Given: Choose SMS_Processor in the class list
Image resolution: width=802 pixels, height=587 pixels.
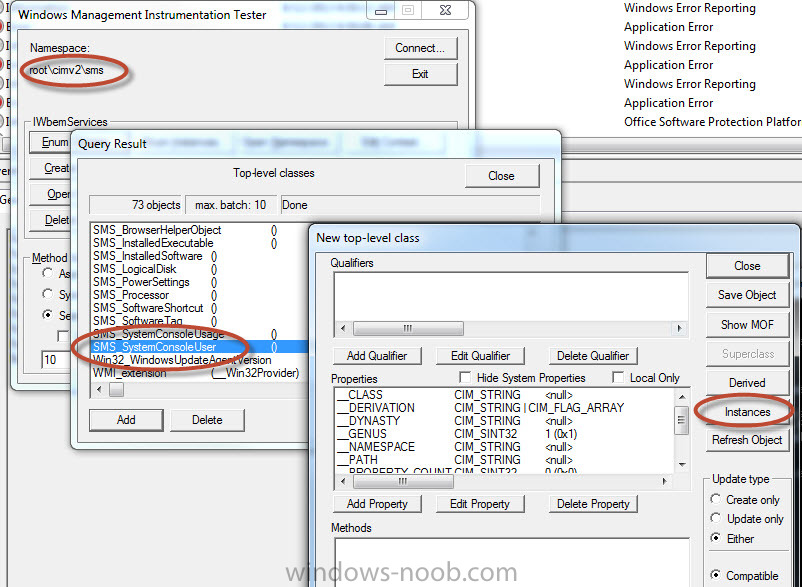Looking at the screenshot, I should tap(199, 295).
